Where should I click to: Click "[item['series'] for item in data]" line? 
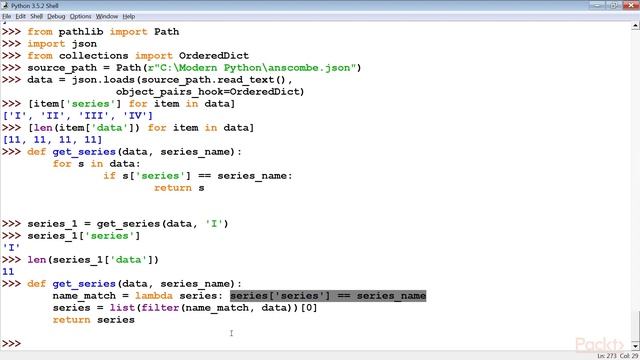pyautogui.click(x=131, y=104)
